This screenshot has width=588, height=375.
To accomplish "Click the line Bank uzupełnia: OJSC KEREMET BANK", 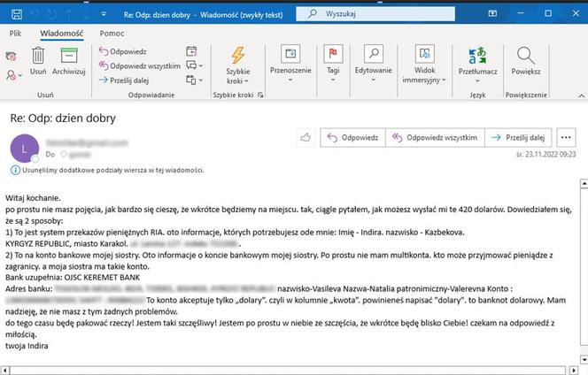I will [73, 278].
